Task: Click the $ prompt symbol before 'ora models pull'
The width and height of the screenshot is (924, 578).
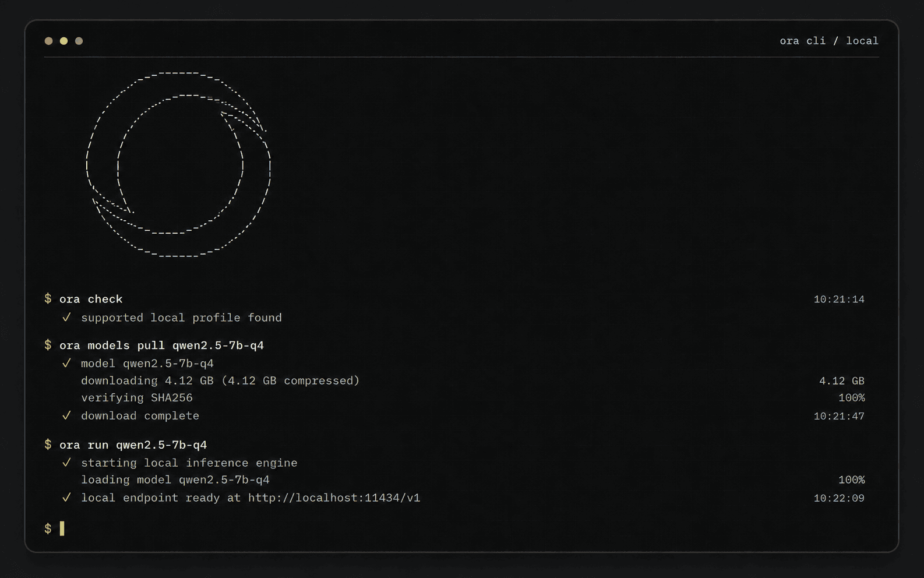Action: pyautogui.click(x=48, y=346)
